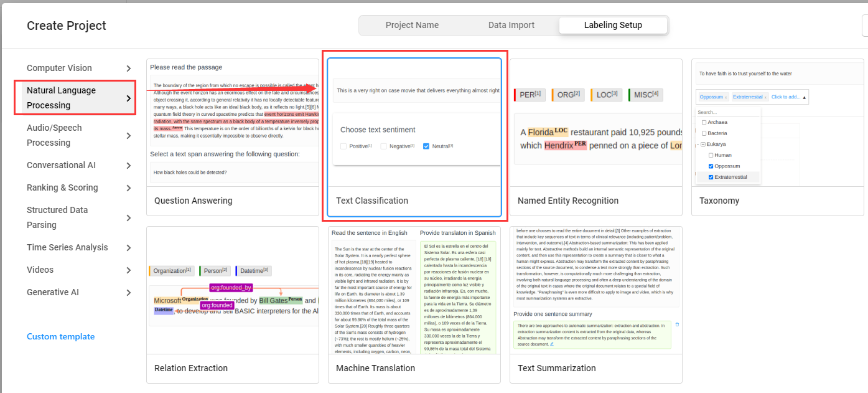Choose the Text Classification template
The image size is (868, 393).
pos(414,137)
